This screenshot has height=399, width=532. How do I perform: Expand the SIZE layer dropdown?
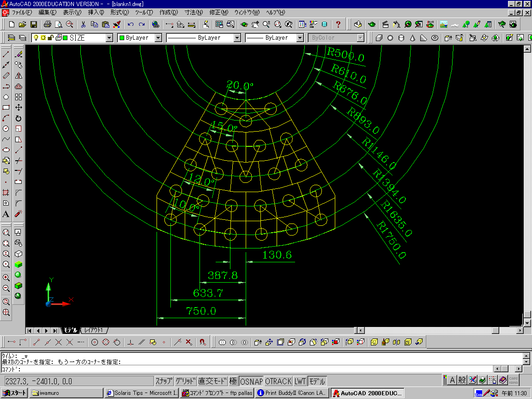[x=109, y=38]
